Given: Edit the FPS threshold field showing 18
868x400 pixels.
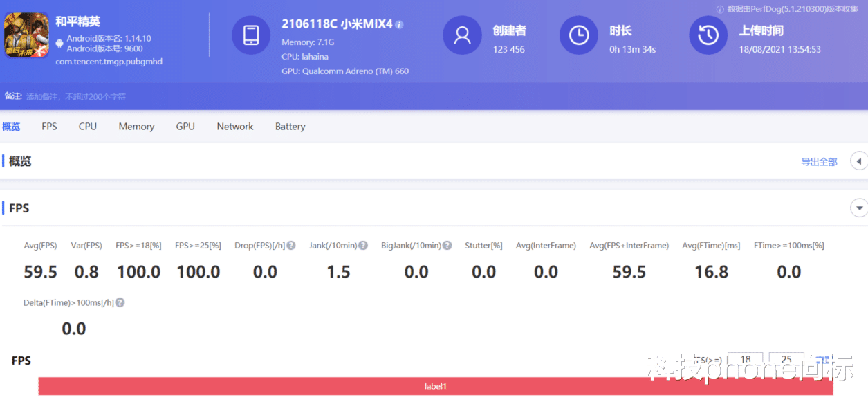Looking at the screenshot, I should [x=746, y=360].
